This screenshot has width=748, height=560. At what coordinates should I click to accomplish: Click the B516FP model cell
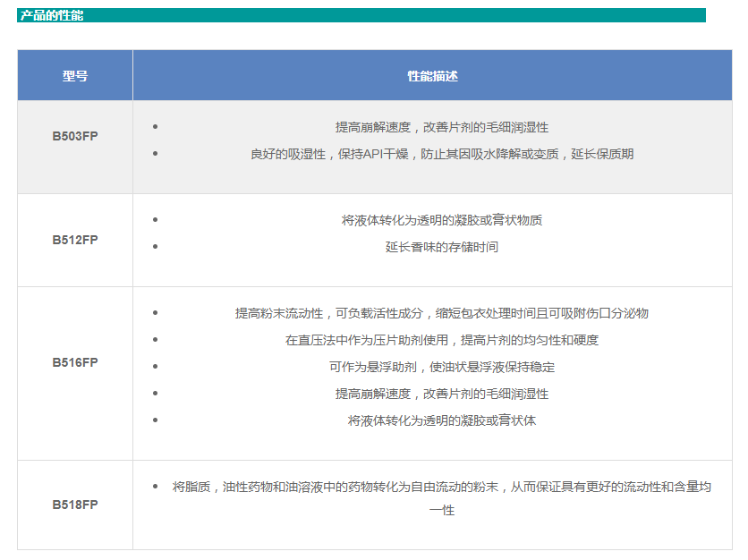coord(75,362)
